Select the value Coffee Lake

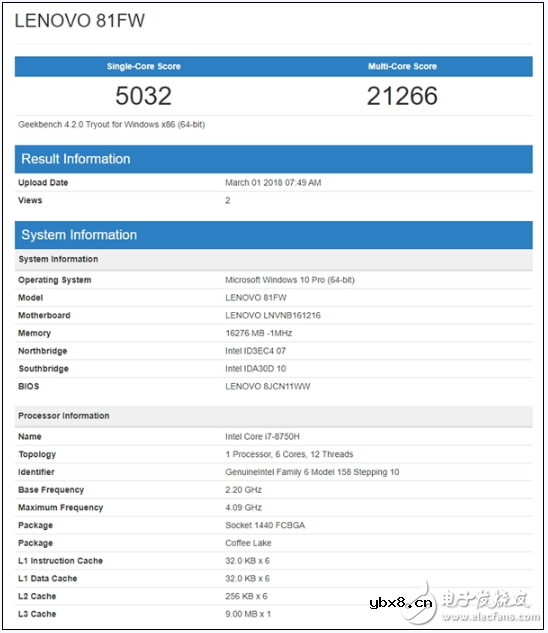(248, 543)
